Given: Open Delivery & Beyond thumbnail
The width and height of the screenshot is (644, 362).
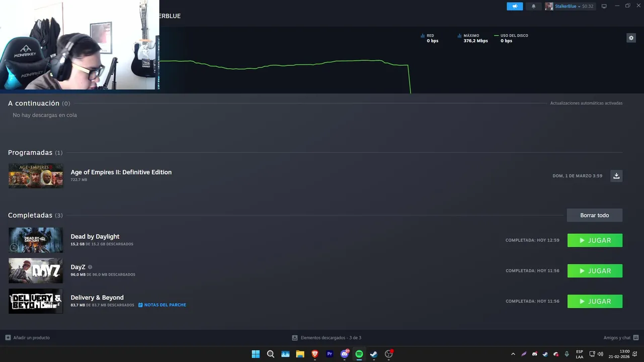Looking at the screenshot, I should pos(36,301).
